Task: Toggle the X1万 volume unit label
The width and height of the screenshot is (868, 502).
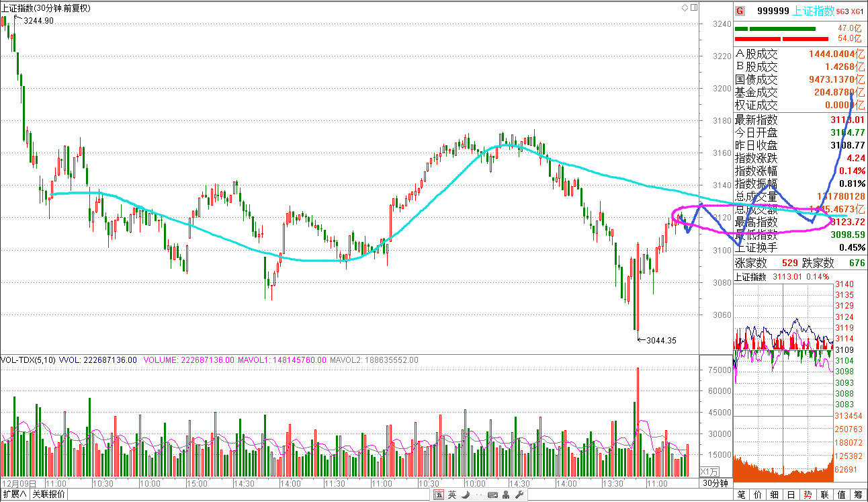Action: tap(709, 472)
